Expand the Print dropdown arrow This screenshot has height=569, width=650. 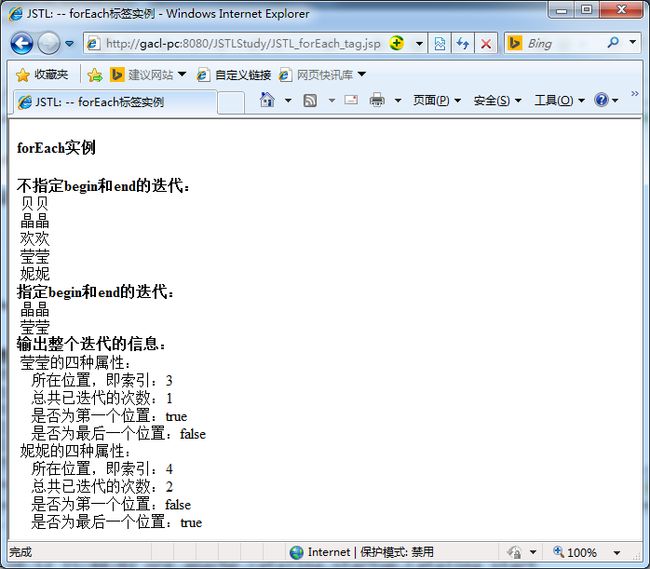tap(398, 100)
